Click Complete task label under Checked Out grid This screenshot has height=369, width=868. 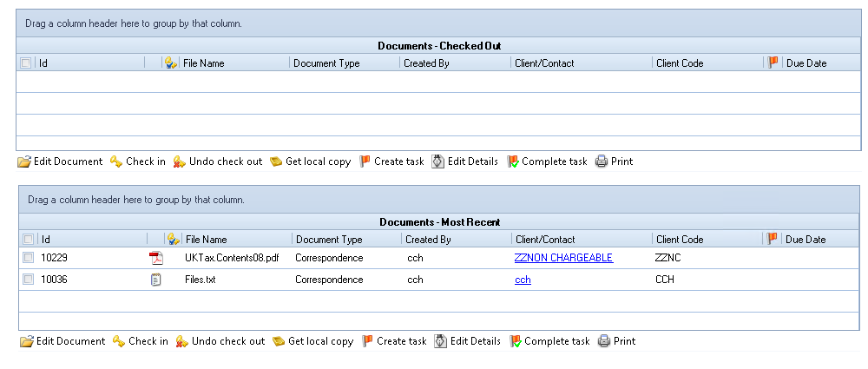click(554, 161)
